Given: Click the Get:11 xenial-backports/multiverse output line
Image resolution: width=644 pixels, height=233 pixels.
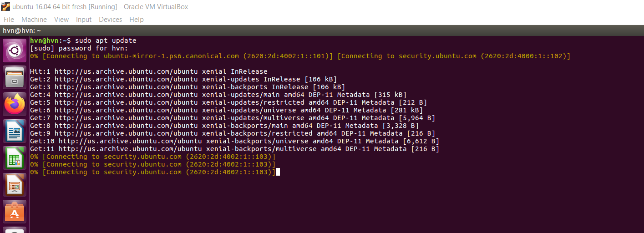Looking at the screenshot, I should (x=234, y=149).
